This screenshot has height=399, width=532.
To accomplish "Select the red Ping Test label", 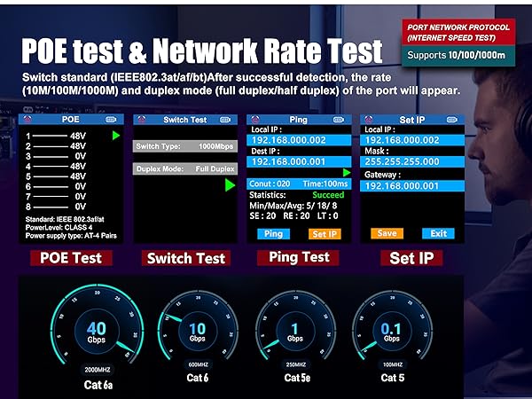I will pyautogui.click(x=299, y=257).
